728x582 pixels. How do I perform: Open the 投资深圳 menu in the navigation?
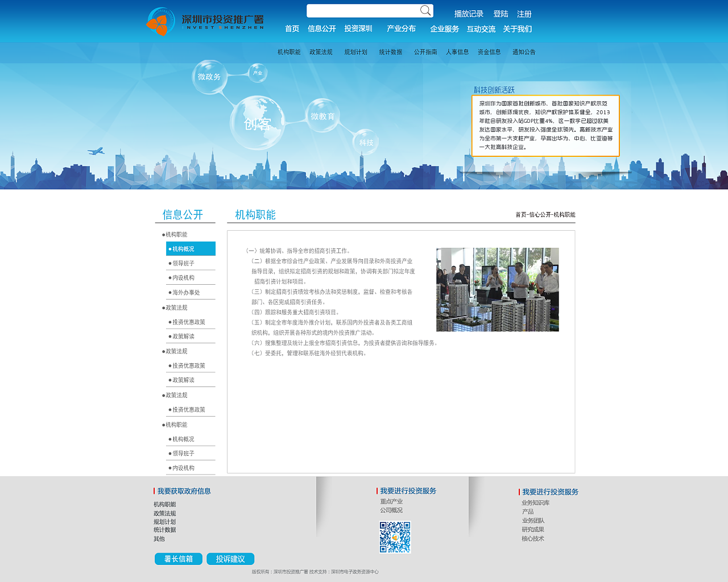pos(357,28)
